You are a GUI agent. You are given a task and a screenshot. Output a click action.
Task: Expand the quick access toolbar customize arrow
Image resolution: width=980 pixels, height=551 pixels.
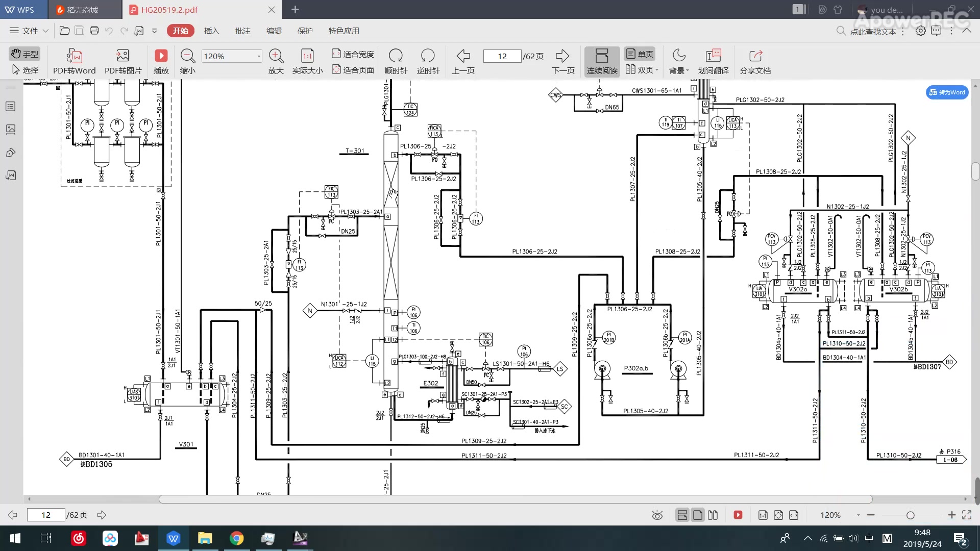(154, 31)
